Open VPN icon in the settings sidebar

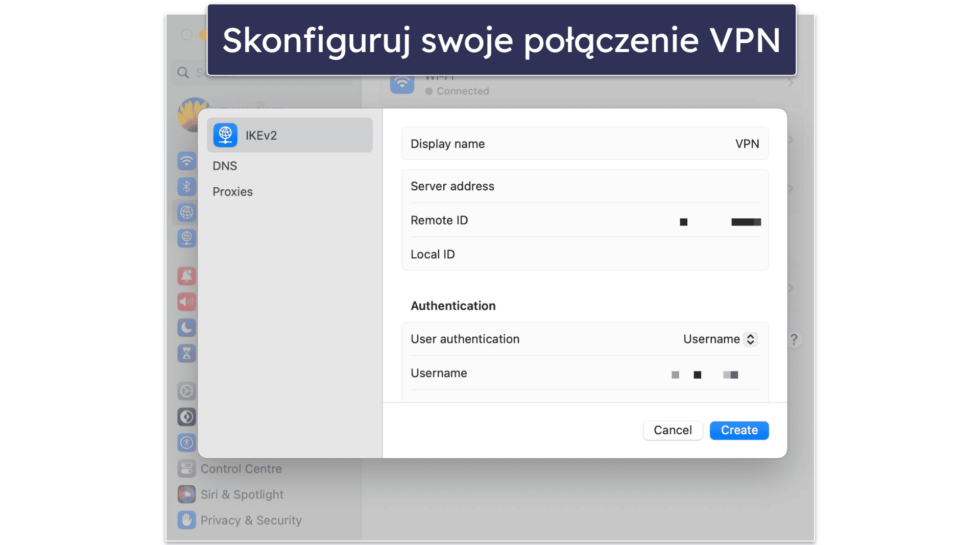(186, 238)
